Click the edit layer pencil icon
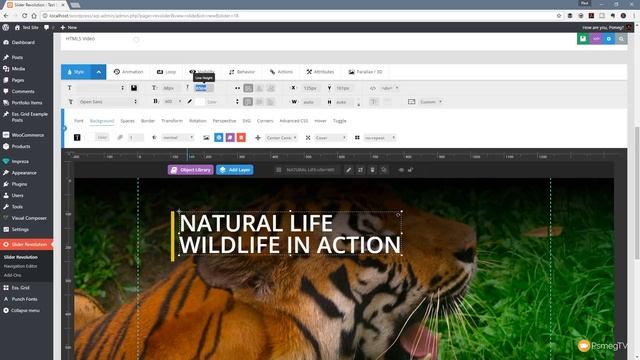The height and width of the screenshot is (360, 640). [x=349, y=170]
